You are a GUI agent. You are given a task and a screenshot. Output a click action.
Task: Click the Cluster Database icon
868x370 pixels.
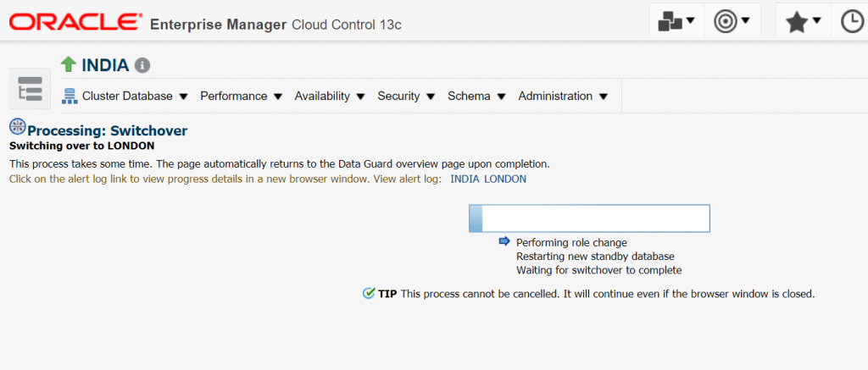[70, 97]
